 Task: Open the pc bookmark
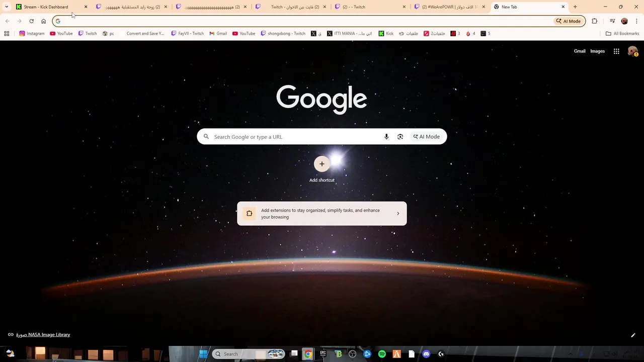108,34
